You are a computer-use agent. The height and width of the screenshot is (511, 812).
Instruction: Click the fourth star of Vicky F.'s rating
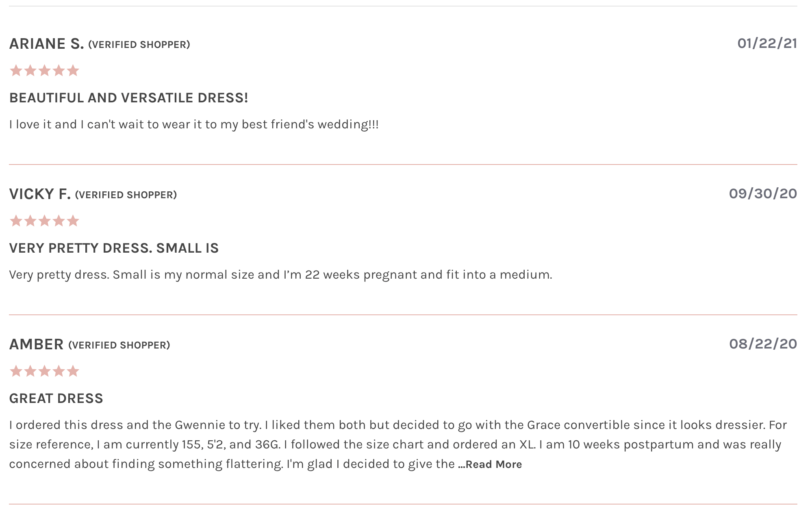tap(59, 221)
